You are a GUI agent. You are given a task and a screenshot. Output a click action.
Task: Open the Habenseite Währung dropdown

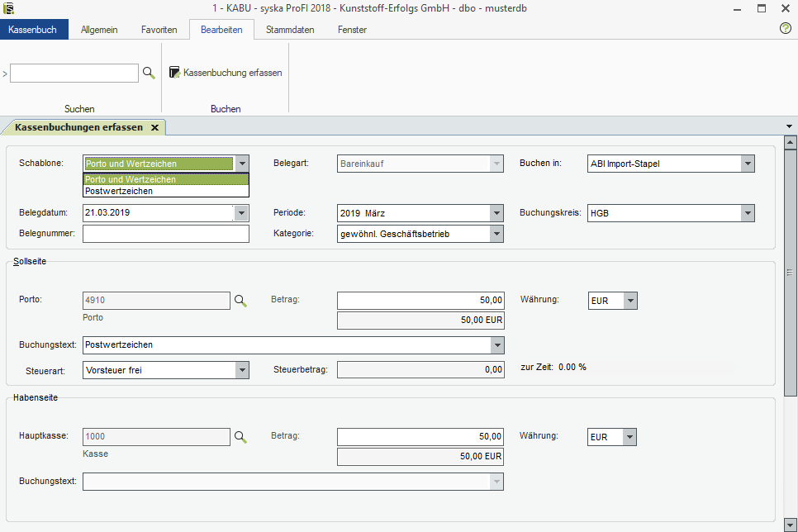click(x=629, y=437)
